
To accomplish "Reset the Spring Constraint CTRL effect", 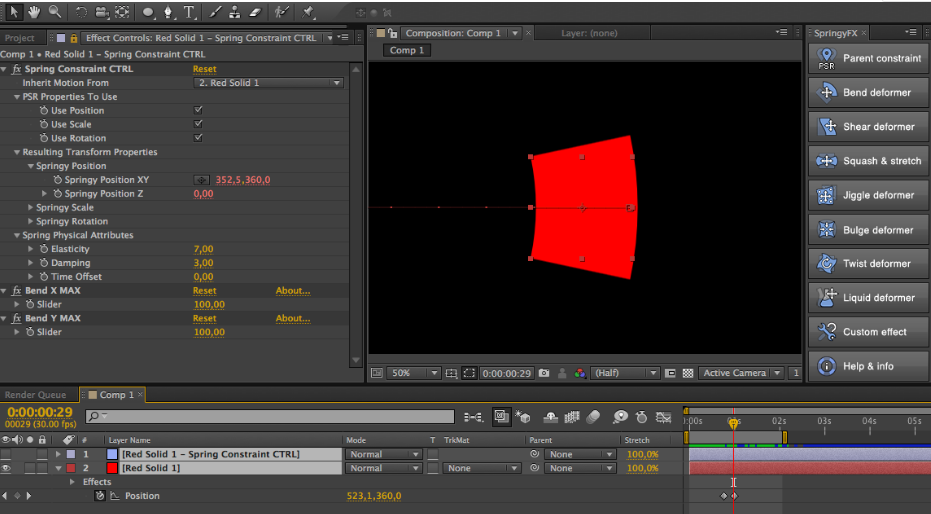I will [204, 69].
